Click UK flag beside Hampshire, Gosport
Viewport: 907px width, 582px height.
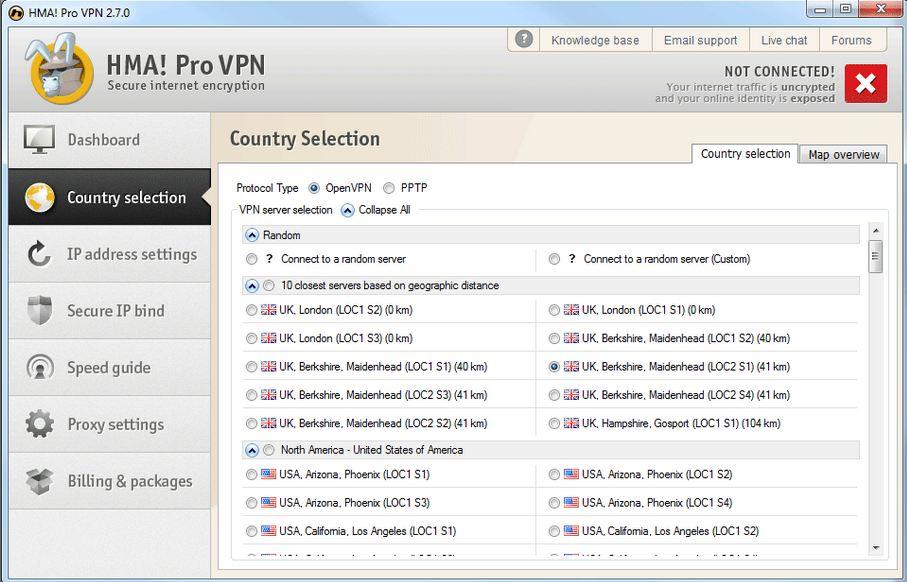point(572,423)
